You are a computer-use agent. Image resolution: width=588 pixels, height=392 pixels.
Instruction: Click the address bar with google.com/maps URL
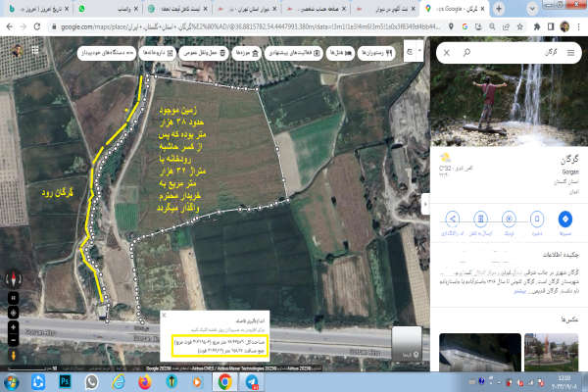(x=251, y=26)
